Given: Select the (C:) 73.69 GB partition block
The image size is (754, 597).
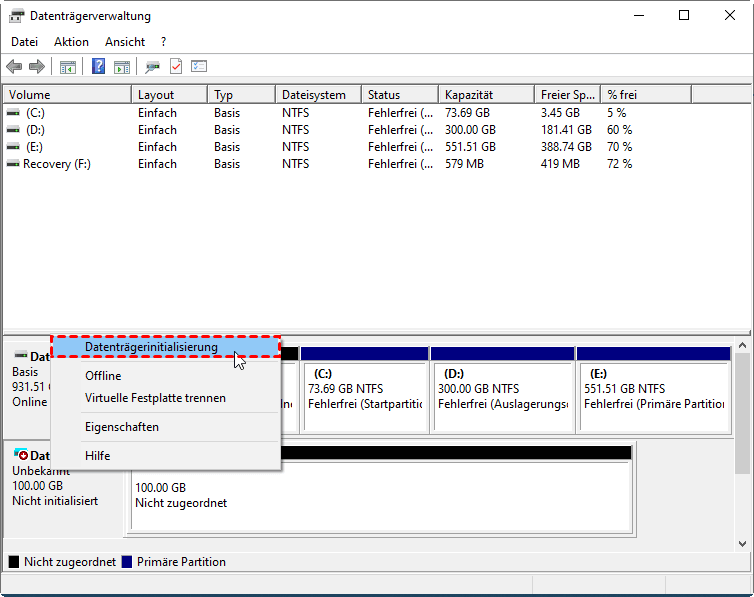Looking at the screenshot, I should 364,390.
